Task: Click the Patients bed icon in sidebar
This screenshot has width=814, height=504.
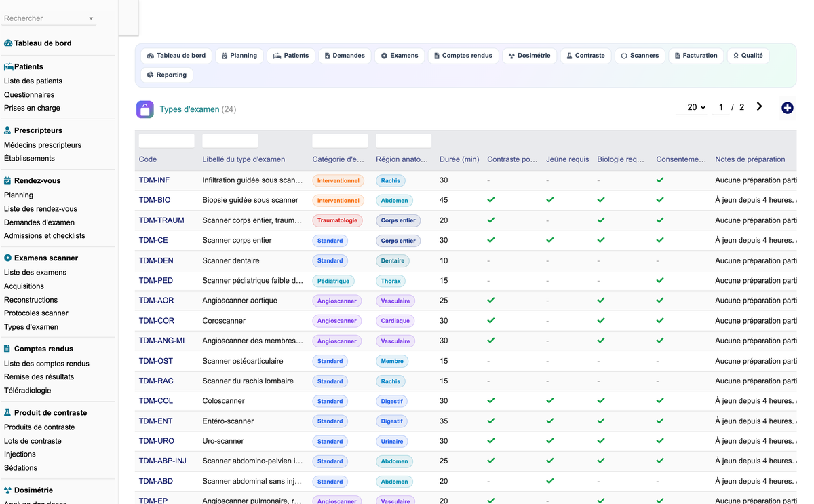Action: point(9,66)
